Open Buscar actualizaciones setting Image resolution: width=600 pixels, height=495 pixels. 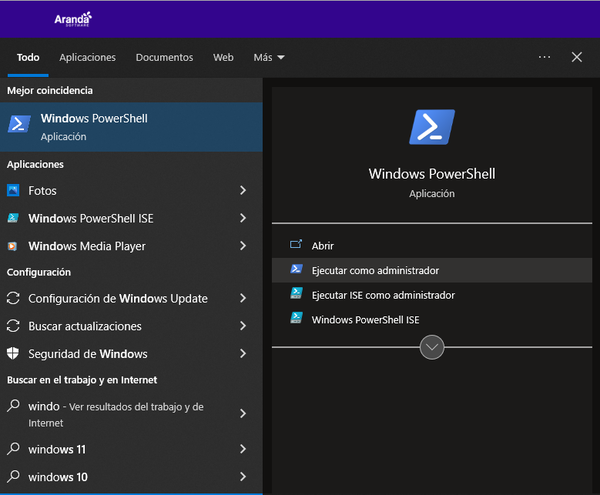(131, 326)
